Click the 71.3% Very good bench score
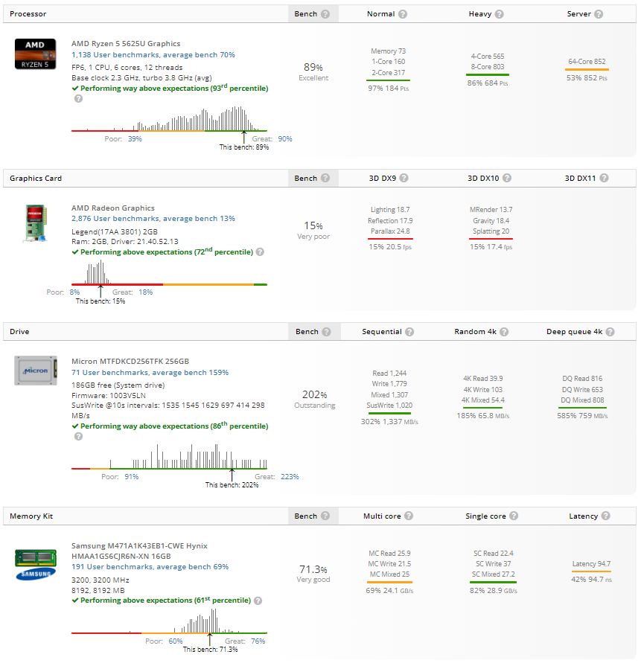The width and height of the screenshot is (644, 663). [x=313, y=574]
